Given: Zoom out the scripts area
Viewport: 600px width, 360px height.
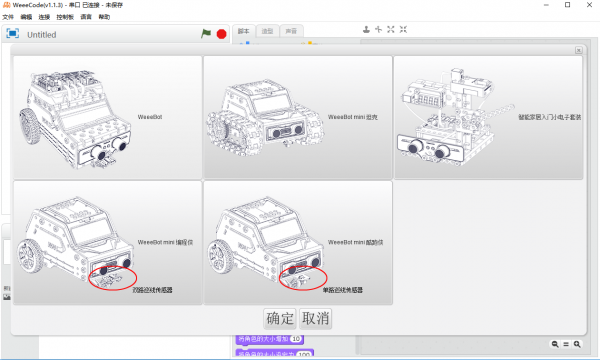Looking at the screenshot, I should point(555,344).
